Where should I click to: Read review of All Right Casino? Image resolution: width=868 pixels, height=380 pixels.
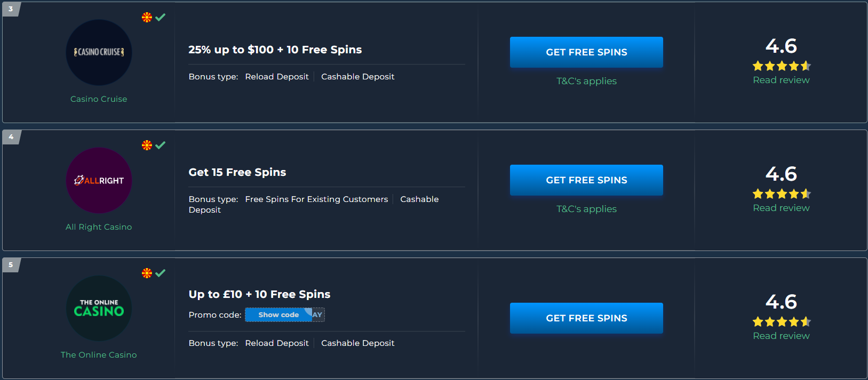click(x=781, y=208)
